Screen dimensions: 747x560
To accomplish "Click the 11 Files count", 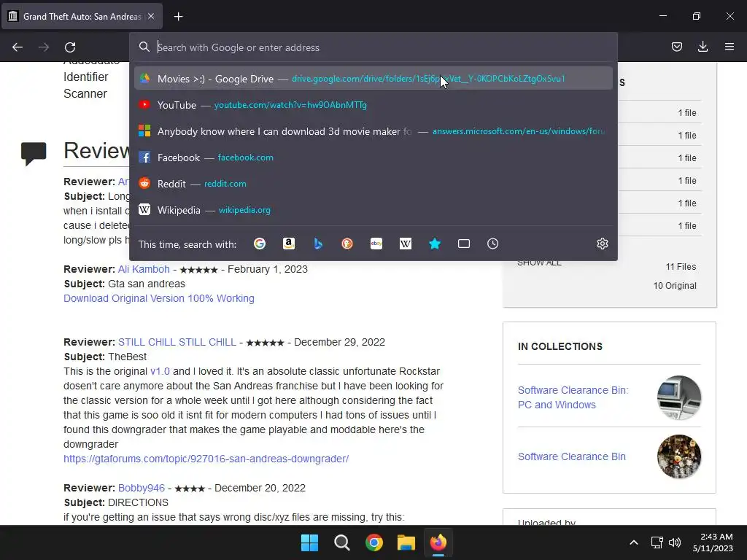I will 681,267.
